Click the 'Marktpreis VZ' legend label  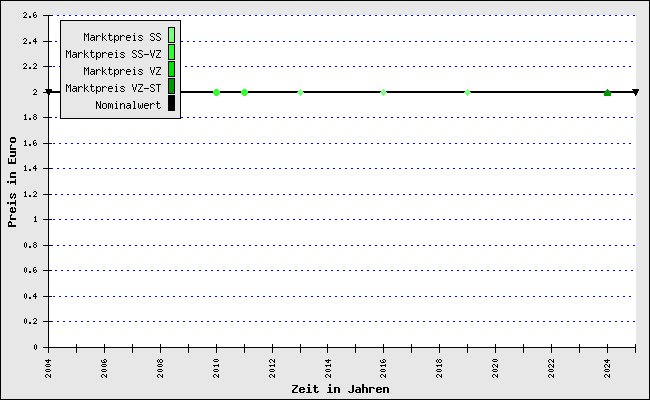(x=122, y=71)
